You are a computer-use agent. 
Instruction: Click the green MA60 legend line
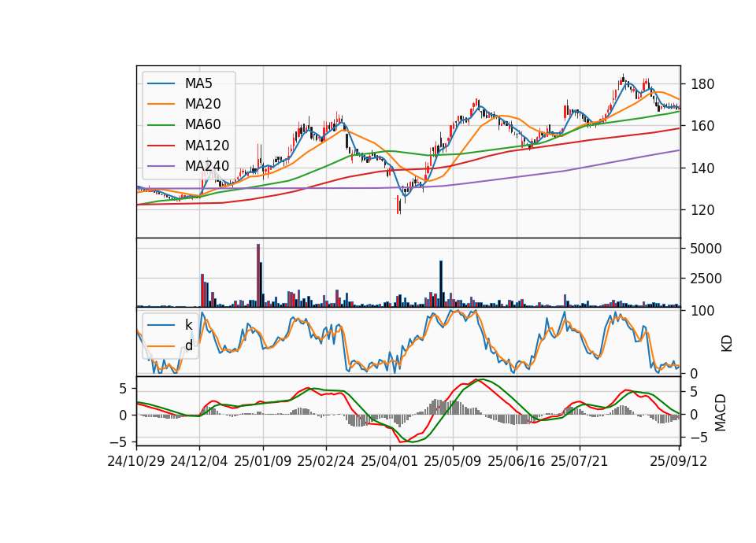click(161, 125)
